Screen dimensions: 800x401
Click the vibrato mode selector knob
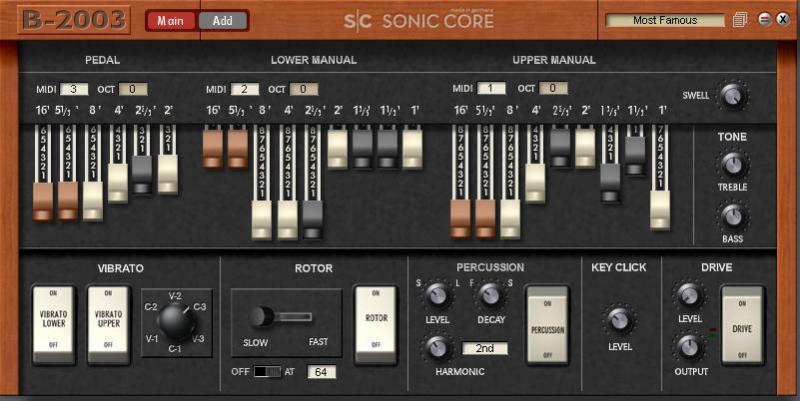(176, 321)
